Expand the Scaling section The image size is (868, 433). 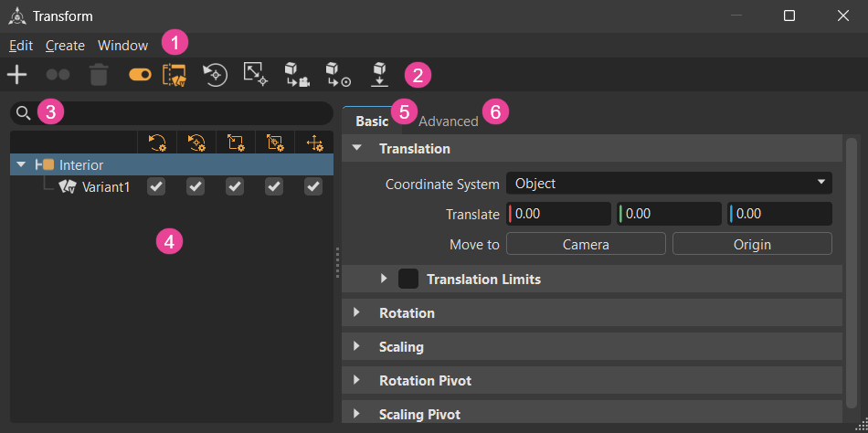click(357, 346)
